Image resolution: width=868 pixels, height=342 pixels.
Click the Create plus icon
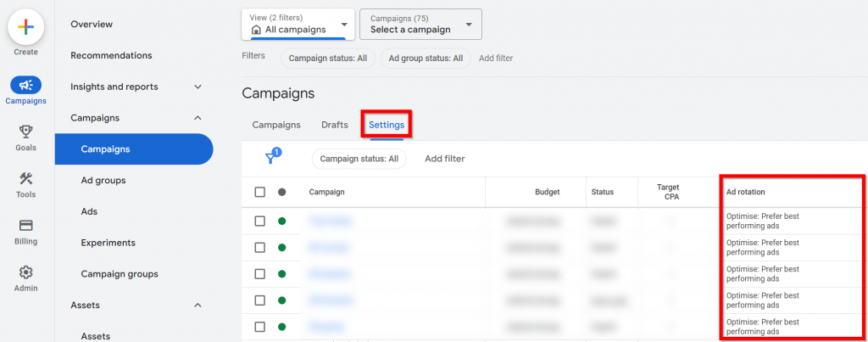point(26,27)
